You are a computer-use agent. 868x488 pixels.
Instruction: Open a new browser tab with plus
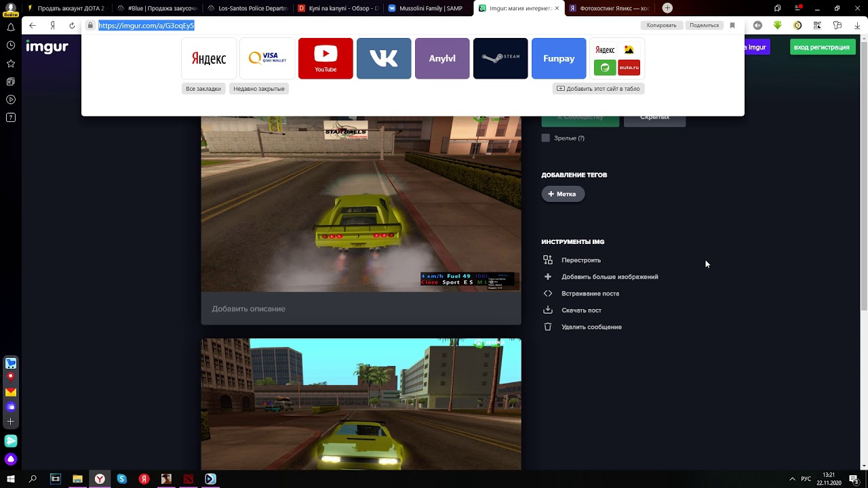pos(667,8)
